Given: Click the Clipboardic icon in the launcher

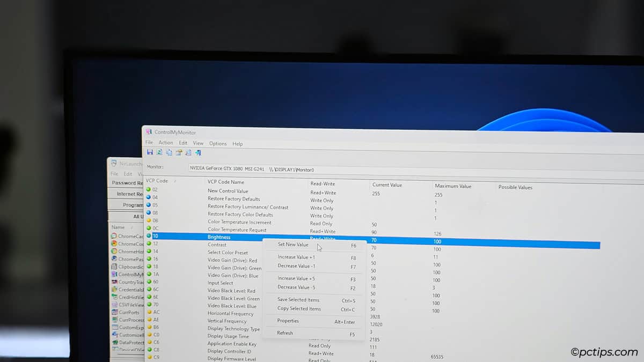Looking at the screenshot, I should (127, 267).
